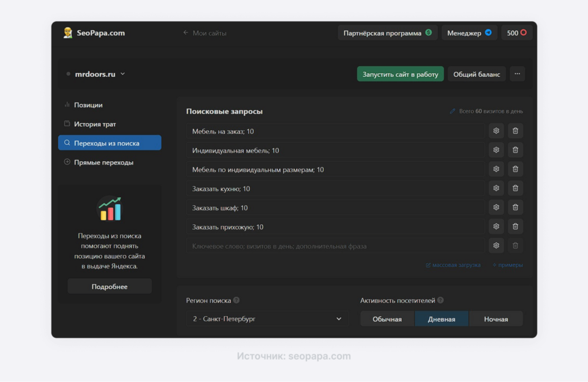Open 'Прямые переходы' sidebar item
This screenshot has height=382, width=588.
[x=103, y=162]
